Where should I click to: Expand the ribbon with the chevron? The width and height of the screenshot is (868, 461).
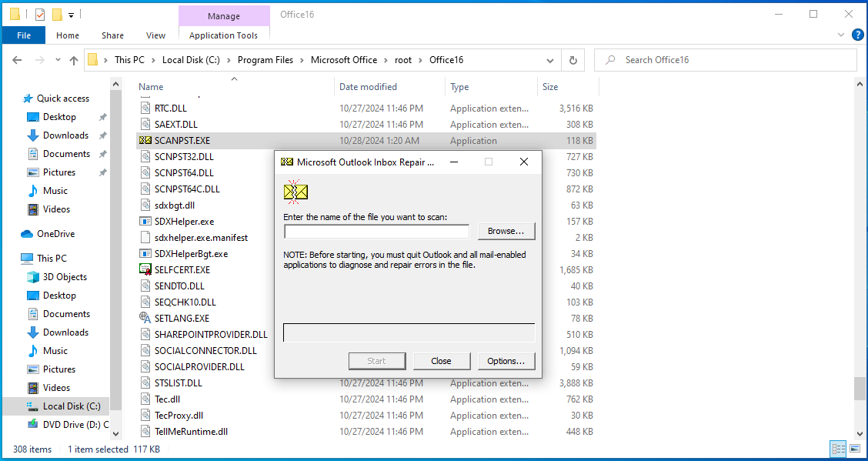(841, 35)
